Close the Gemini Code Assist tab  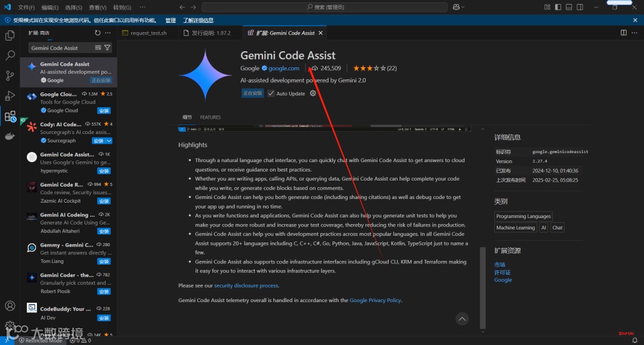tap(321, 33)
